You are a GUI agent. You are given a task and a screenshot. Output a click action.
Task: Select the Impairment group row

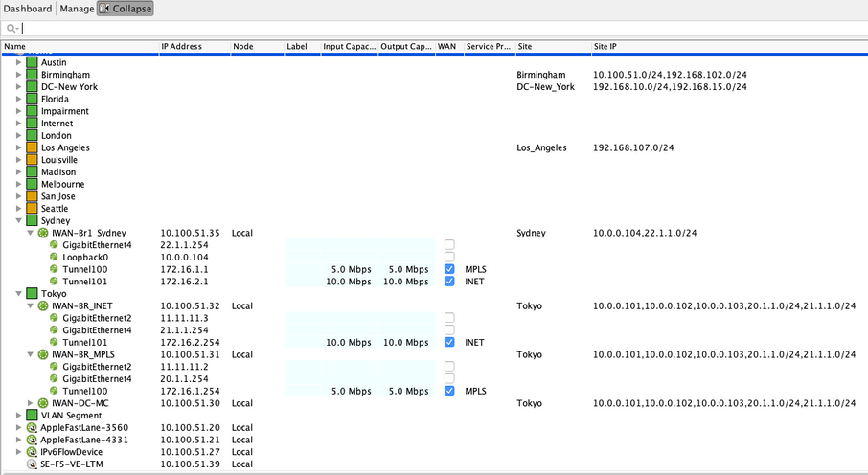tap(434, 111)
